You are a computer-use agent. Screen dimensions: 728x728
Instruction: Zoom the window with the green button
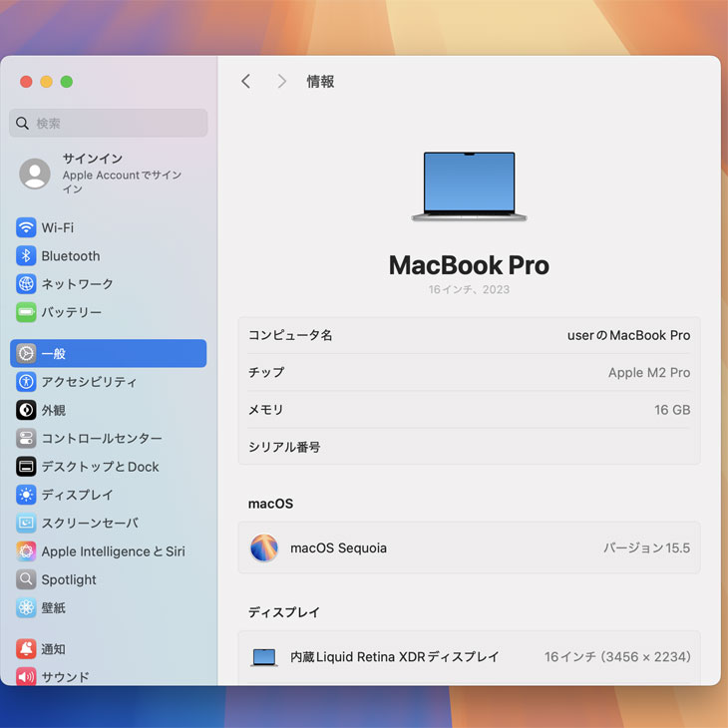point(67,82)
